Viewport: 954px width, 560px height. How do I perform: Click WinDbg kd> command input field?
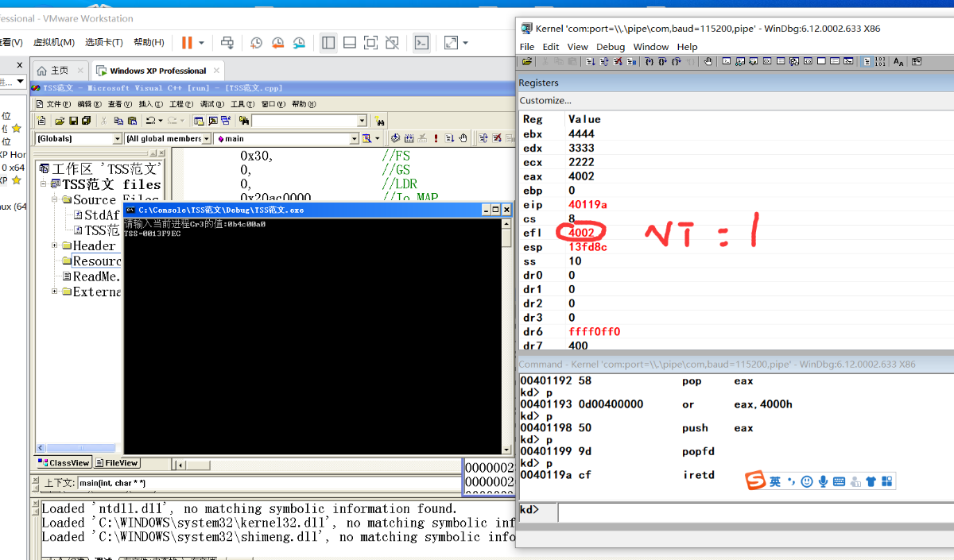tap(755, 513)
